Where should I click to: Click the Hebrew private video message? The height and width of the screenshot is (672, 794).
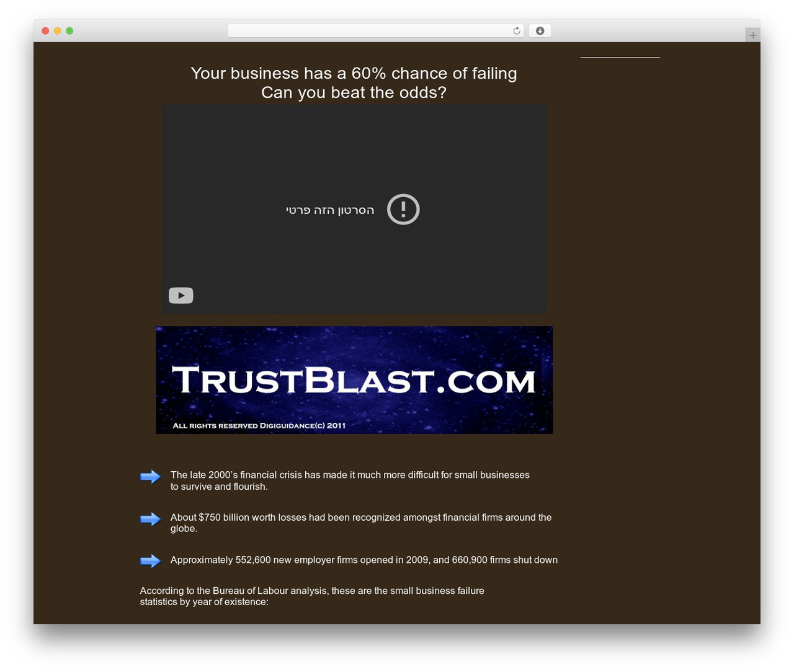point(330,210)
